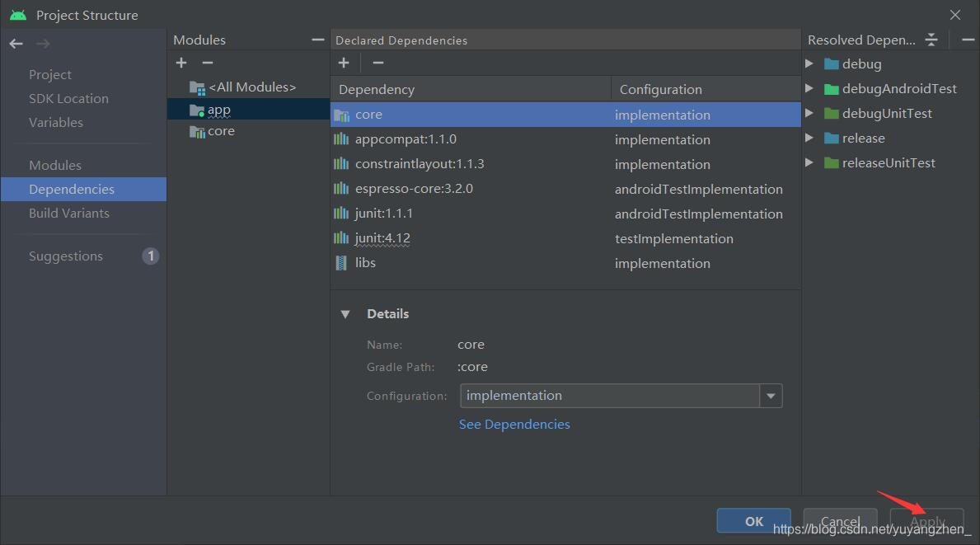Image resolution: width=980 pixels, height=545 pixels.
Task: Open the Configuration dropdown arrow
Action: [771, 396]
